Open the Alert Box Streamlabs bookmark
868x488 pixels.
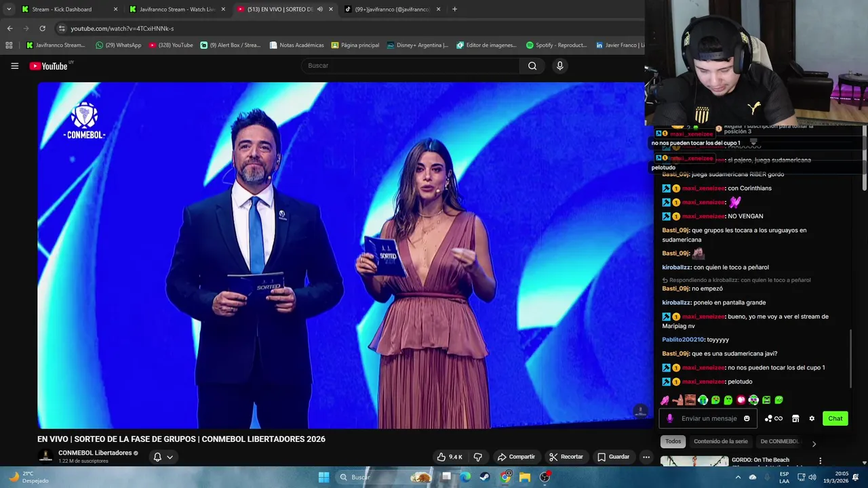[x=231, y=45]
